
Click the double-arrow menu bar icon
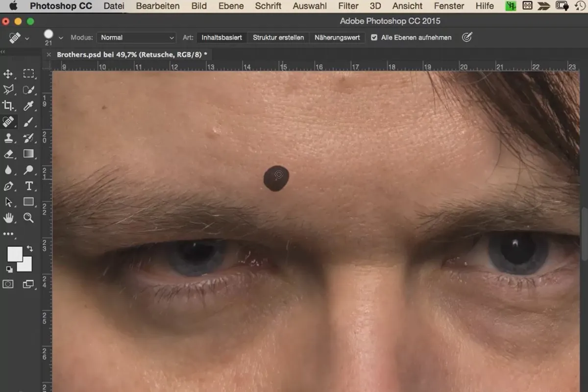click(x=544, y=6)
